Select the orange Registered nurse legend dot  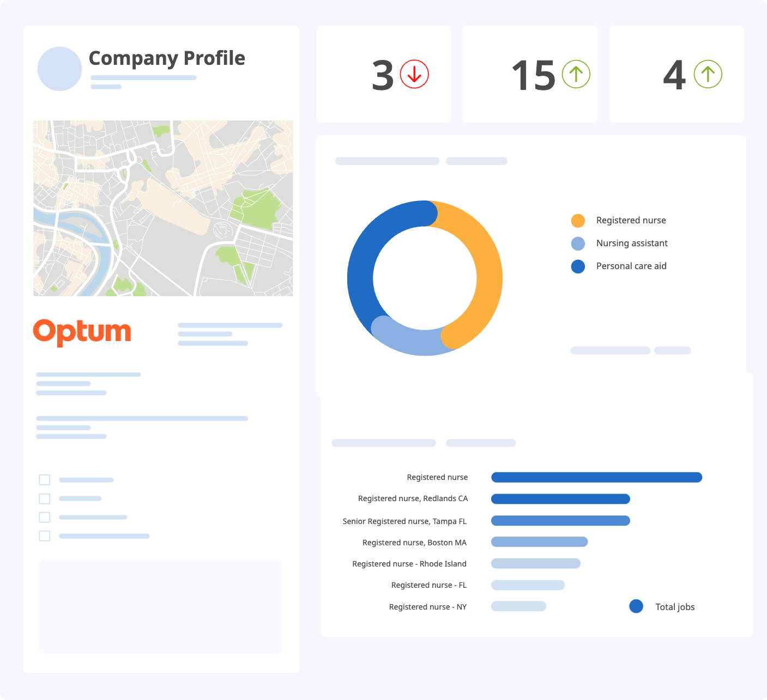click(578, 220)
